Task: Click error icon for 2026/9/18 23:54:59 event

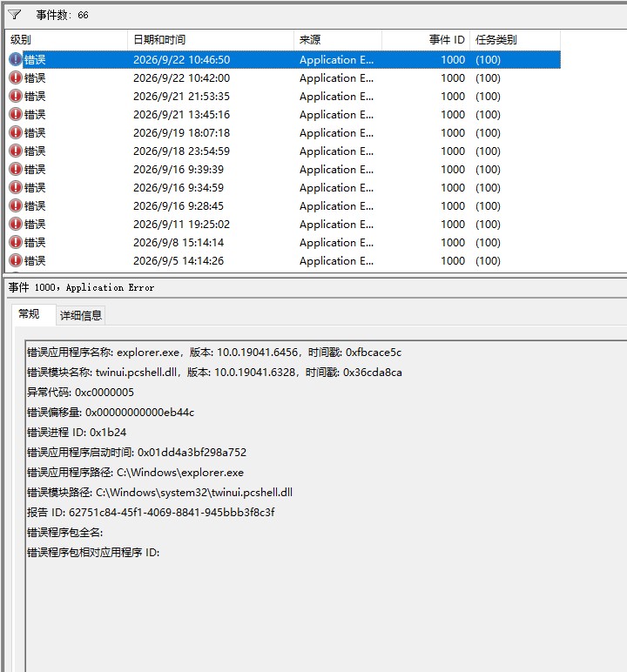Action: 16,151
